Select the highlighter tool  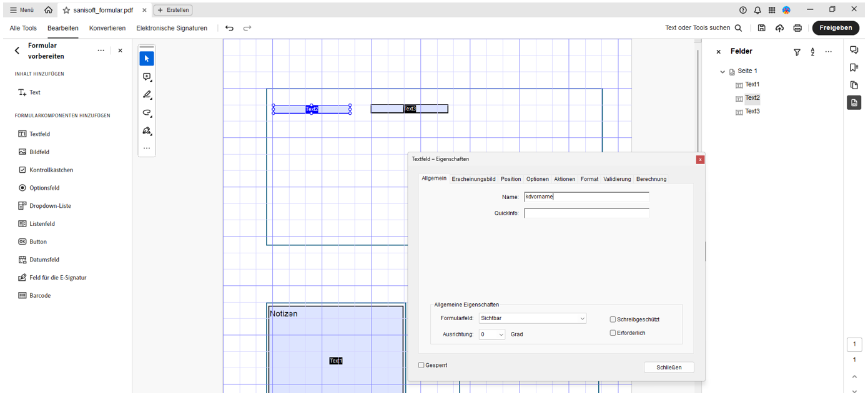pos(147,95)
